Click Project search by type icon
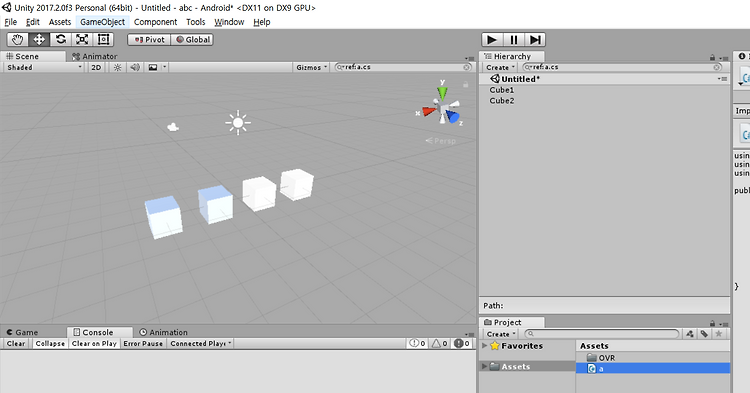750x393 pixels. click(x=690, y=334)
